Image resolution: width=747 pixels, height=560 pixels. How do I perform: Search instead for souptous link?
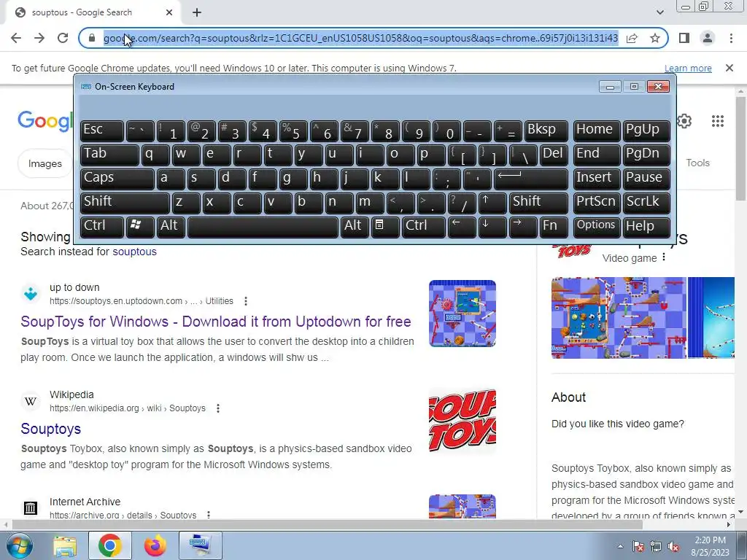tap(134, 252)
